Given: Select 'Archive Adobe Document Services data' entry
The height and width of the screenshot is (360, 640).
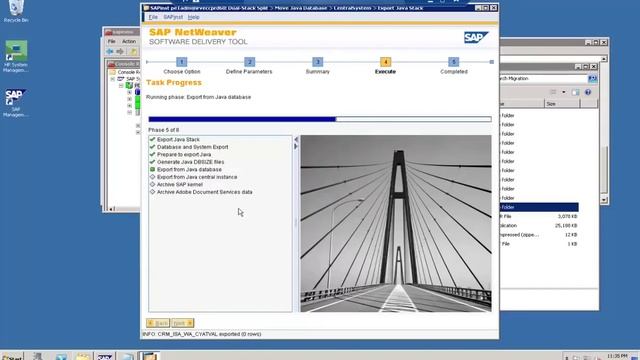Looking at the screenshot, I should click(x=204, y=192).
